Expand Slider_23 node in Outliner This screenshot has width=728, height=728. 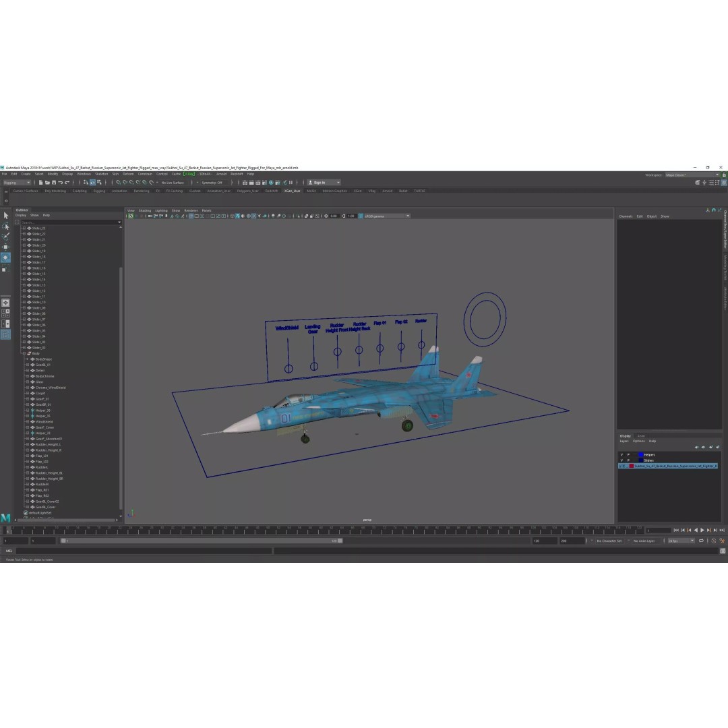(24, 229)
